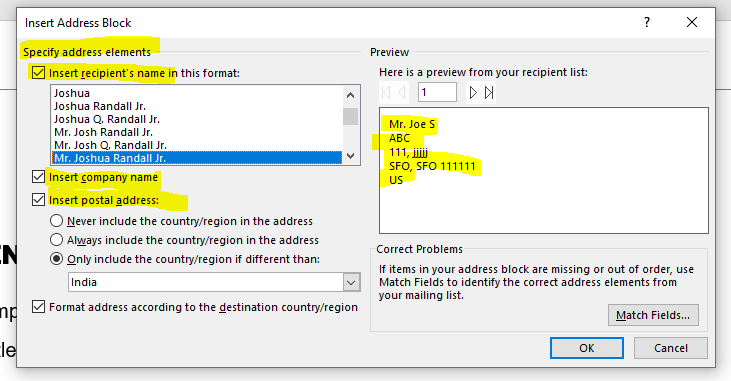This screenshot has height=381, width=731.
Task: Select 'Joshua Q. Randall Jr.' format entry
Action: 107,119
